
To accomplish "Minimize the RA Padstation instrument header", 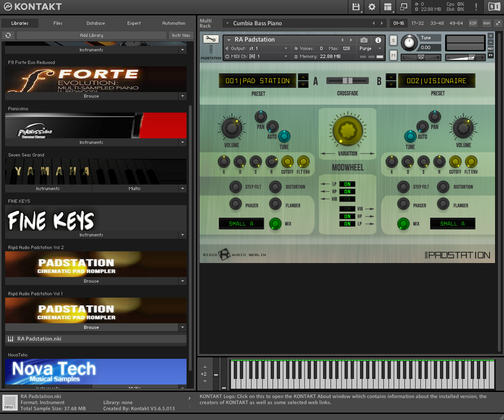I will [x=490, y=42].
